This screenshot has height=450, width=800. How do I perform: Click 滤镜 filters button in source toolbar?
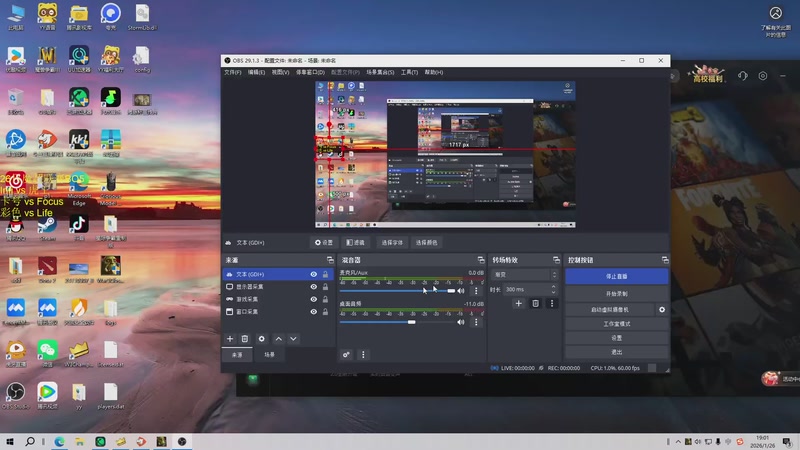coord(355,243)
